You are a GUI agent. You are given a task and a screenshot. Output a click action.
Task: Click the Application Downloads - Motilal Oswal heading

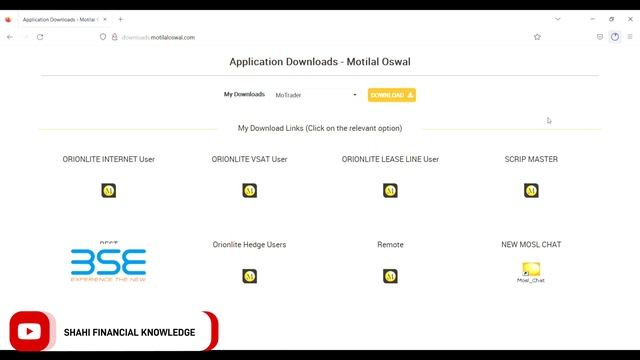pos(320,62)
